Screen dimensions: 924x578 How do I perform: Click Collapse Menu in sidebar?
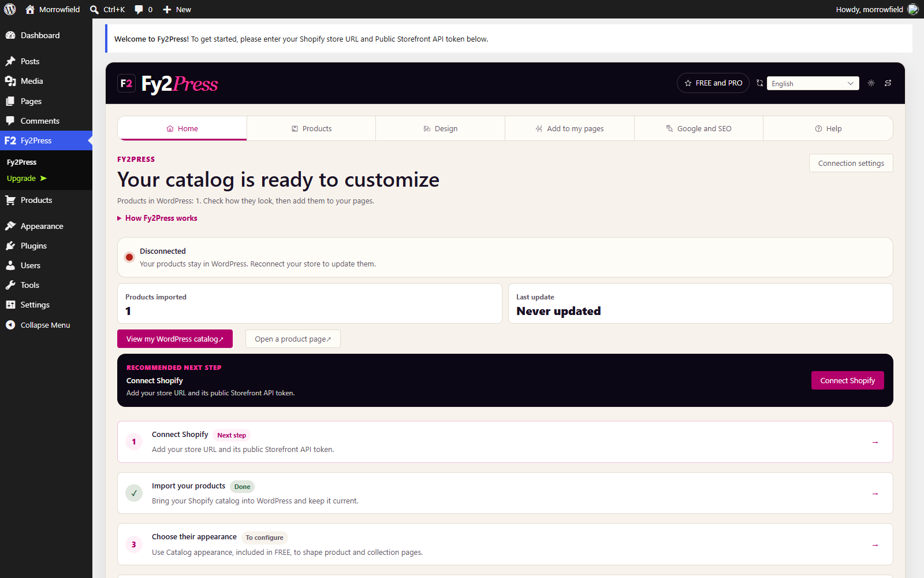click(46, 325)
